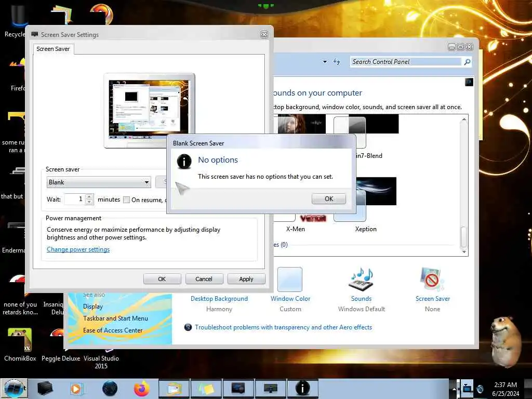Click Apply in Screen Saver Settings

[246, 279]
